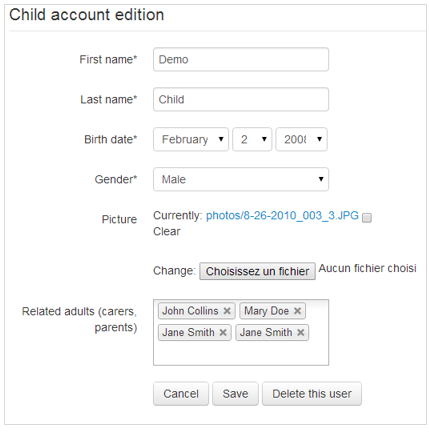
Task: Save the child account changes
Action: point(235,394)
